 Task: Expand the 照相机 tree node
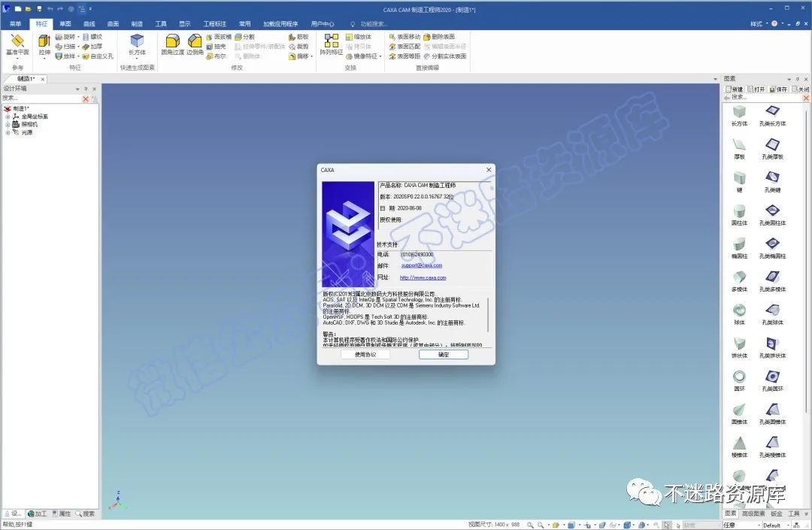(x=8, y=124)
